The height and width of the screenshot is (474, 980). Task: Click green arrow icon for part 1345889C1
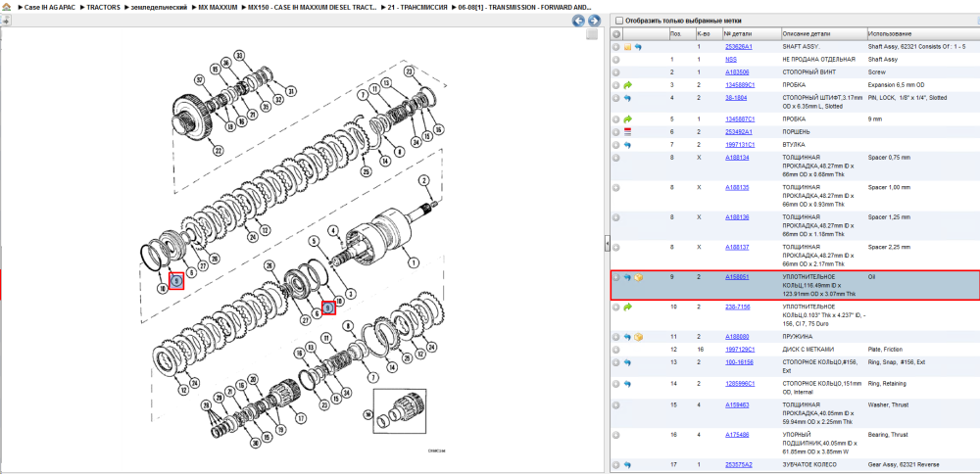[x=627, y=84]
